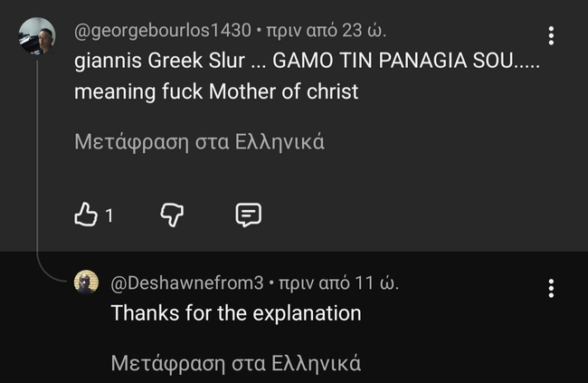The height and width of the screenshot is (383, 588).
Task: Click the "meaning fuck Mother of christ" line
Action: tap(216, 92)
